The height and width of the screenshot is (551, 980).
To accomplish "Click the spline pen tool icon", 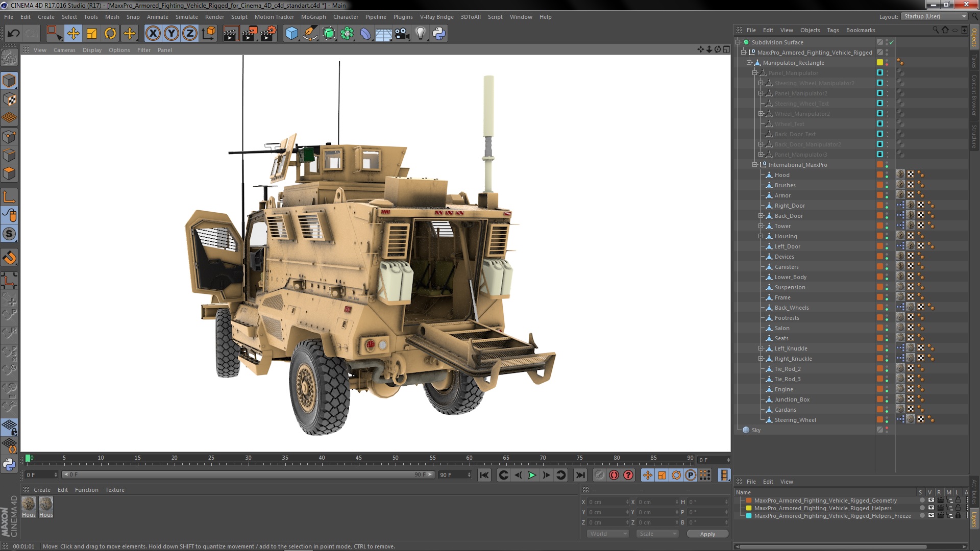I will pos(310,34).
